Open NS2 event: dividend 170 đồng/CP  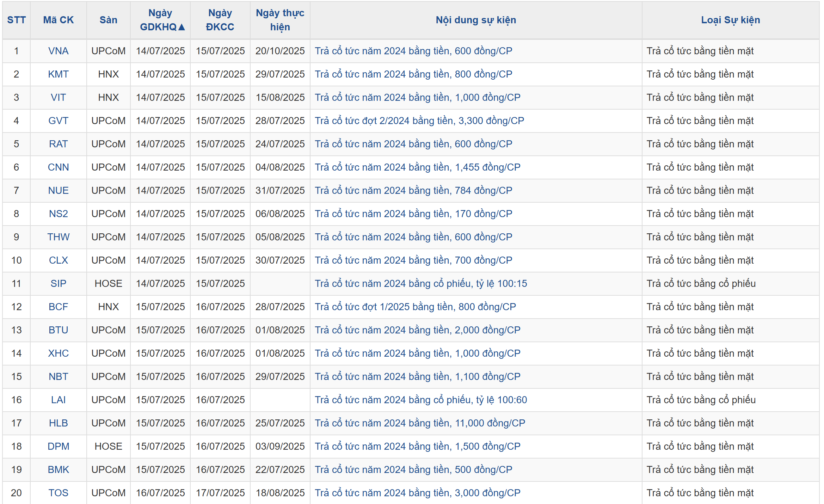(413, 214)
